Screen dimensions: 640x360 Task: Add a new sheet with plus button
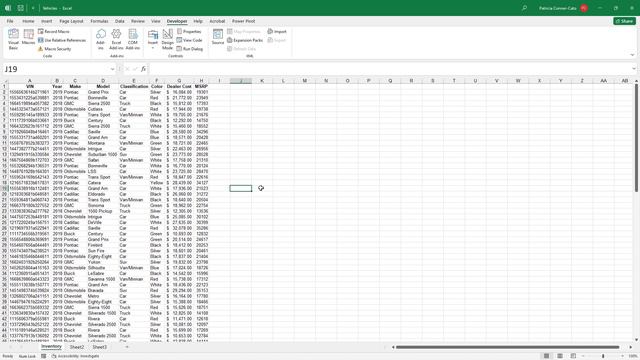pyautogui.click(x=127, y=347)
